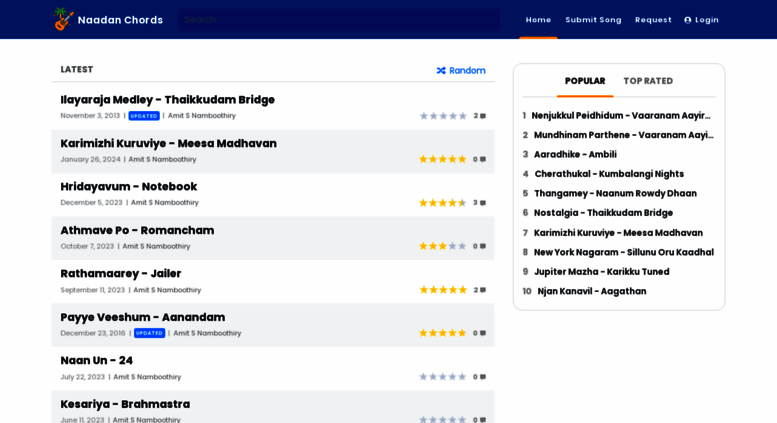Click in the Search input field
The image size is (777, 423).
click(x=338, y=20)
